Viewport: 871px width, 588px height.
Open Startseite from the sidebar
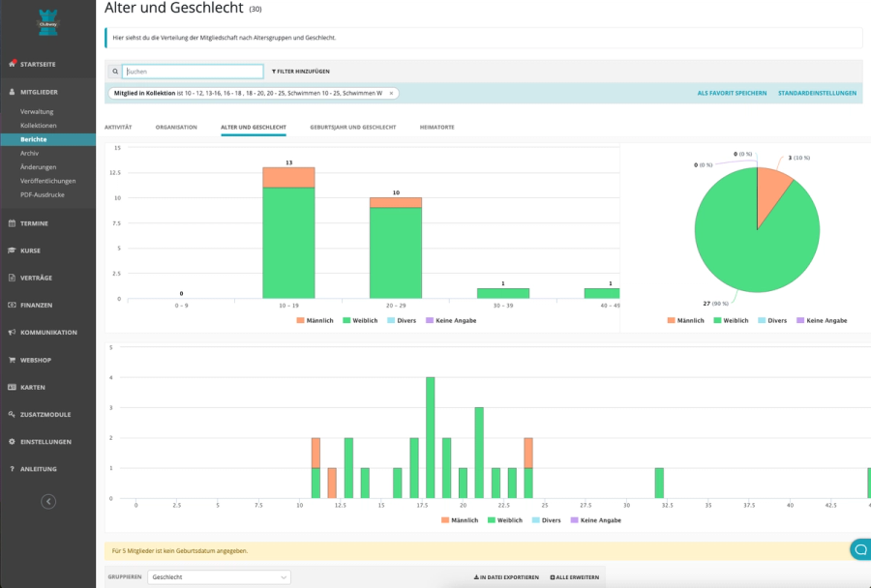(x=39, y=64)
